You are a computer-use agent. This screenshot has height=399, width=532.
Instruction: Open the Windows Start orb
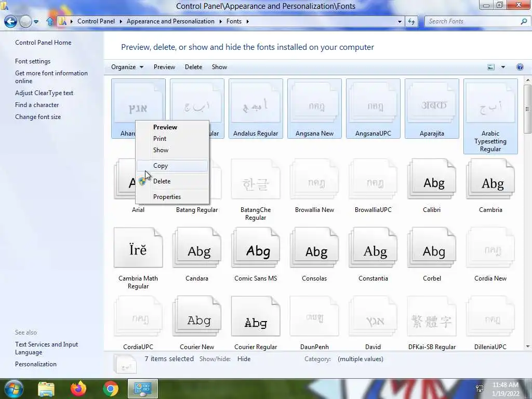pyautogui.click(x=13, y=389)
